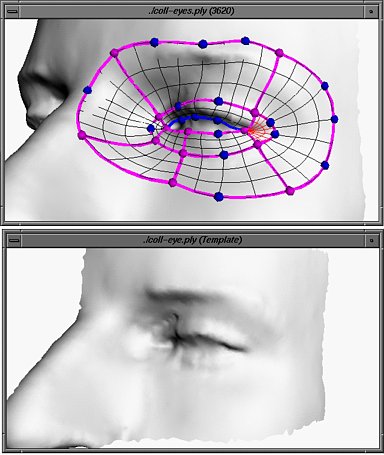
Task: Select magenta point at bottom-left of outer ring
Action: (172, 182)
